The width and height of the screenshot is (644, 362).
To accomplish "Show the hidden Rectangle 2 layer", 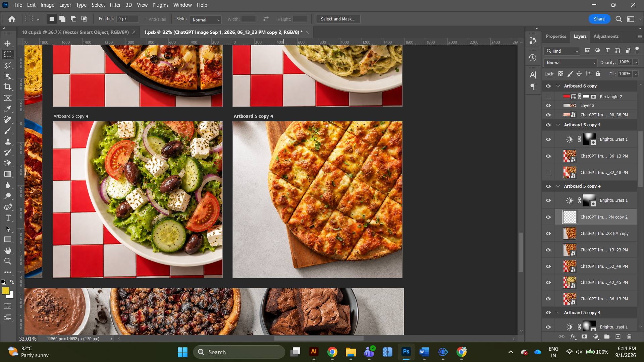I will point(548,97).
